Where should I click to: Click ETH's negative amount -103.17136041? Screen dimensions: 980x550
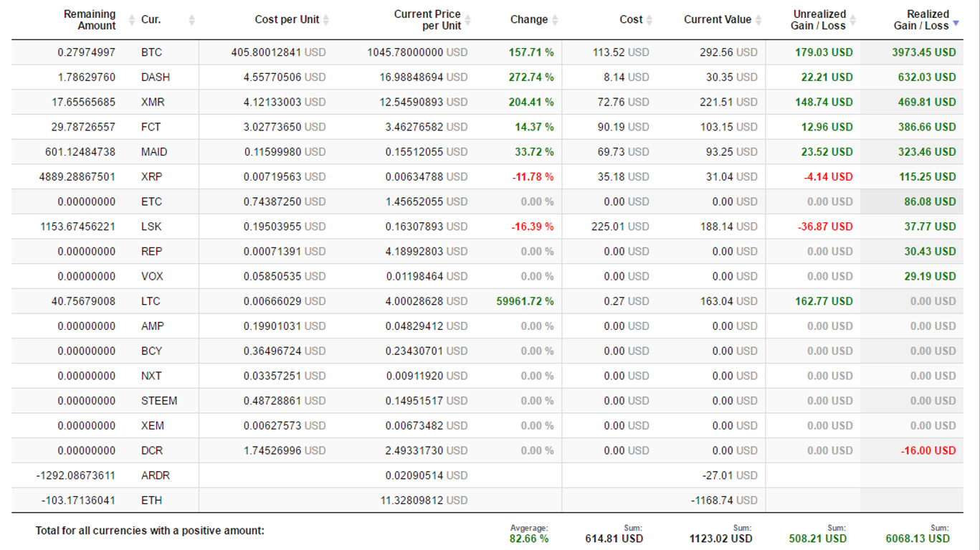pyautogui.click(x=80, y=500)
